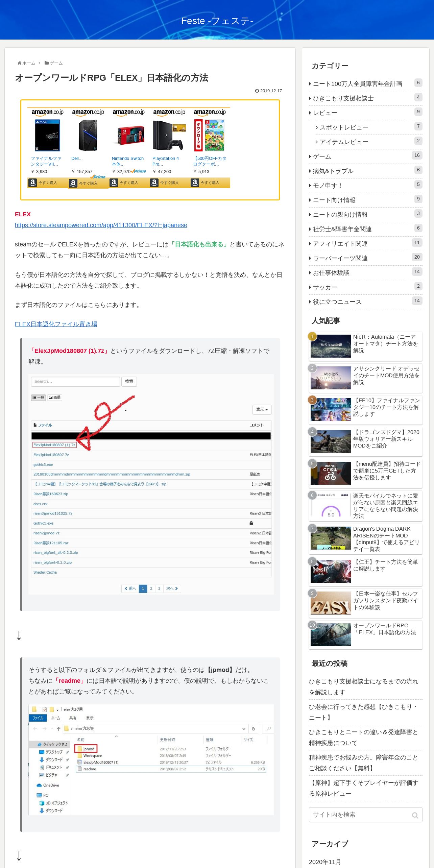Click the Feste -フェステ- site title

[x=217, y=21]
